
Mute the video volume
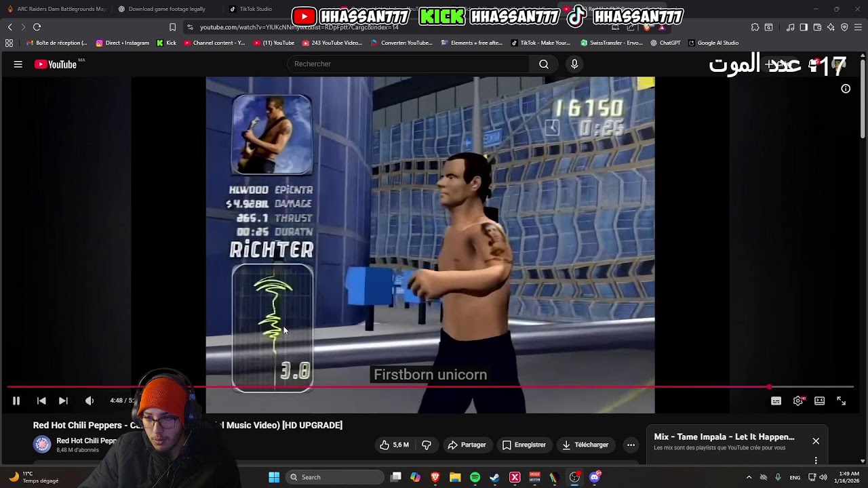(x=89, y=401)
